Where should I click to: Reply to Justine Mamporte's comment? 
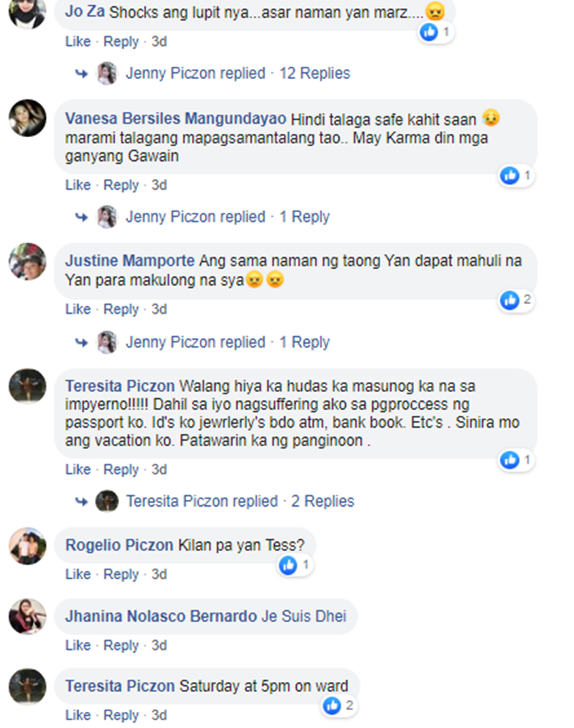tap(121, 309)
